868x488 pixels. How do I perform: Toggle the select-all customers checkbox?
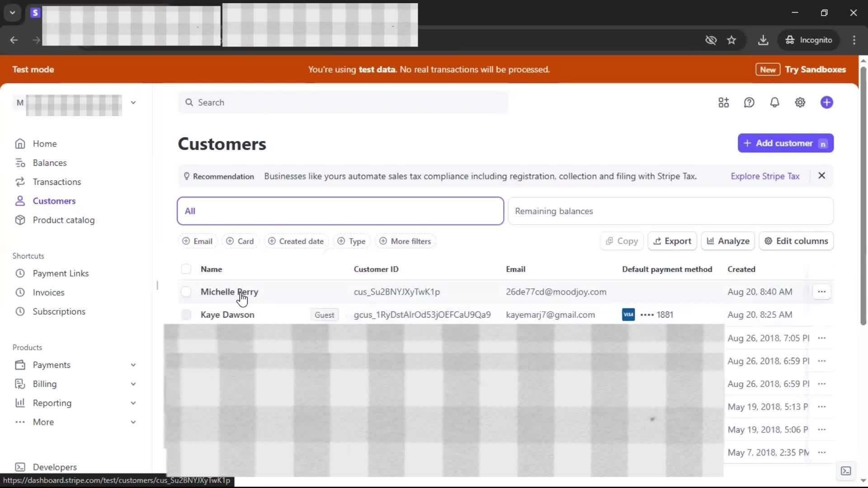tap(186, 269)
